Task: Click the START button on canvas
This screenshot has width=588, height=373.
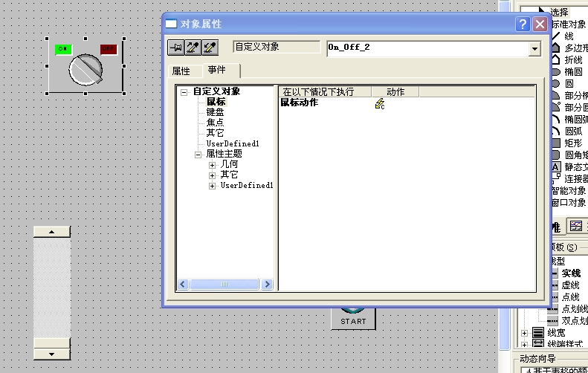Action: pyautogui.click(x=353, y=319)
